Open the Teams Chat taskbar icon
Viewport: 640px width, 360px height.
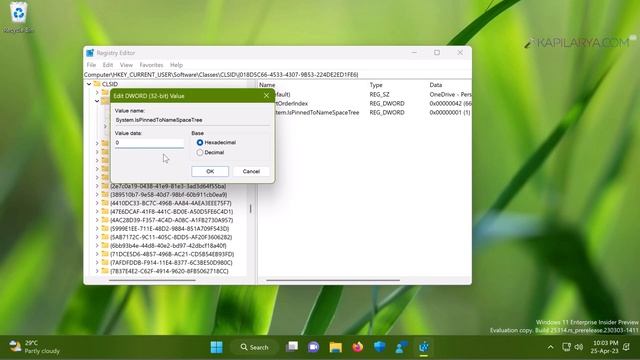(313, 347)
